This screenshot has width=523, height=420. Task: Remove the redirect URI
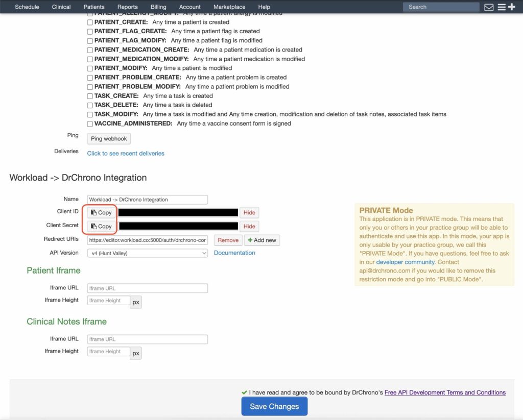point(228,240)
